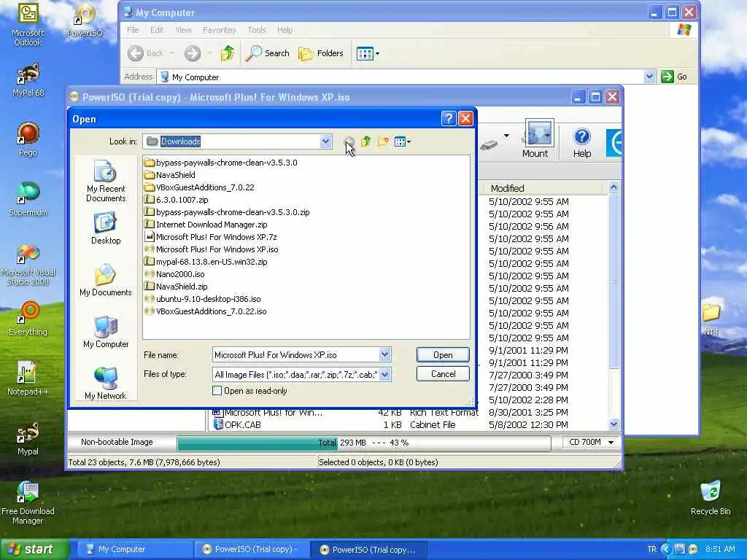
Task: Expand Address bar dropdown in My Computer
Action: pos(649,76)
